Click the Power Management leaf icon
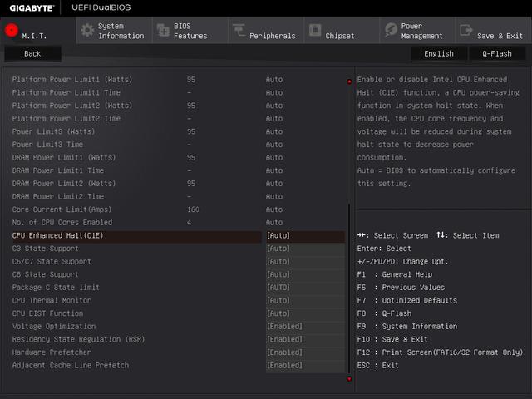This screenshot has width=532, height=399. [391, 31]
